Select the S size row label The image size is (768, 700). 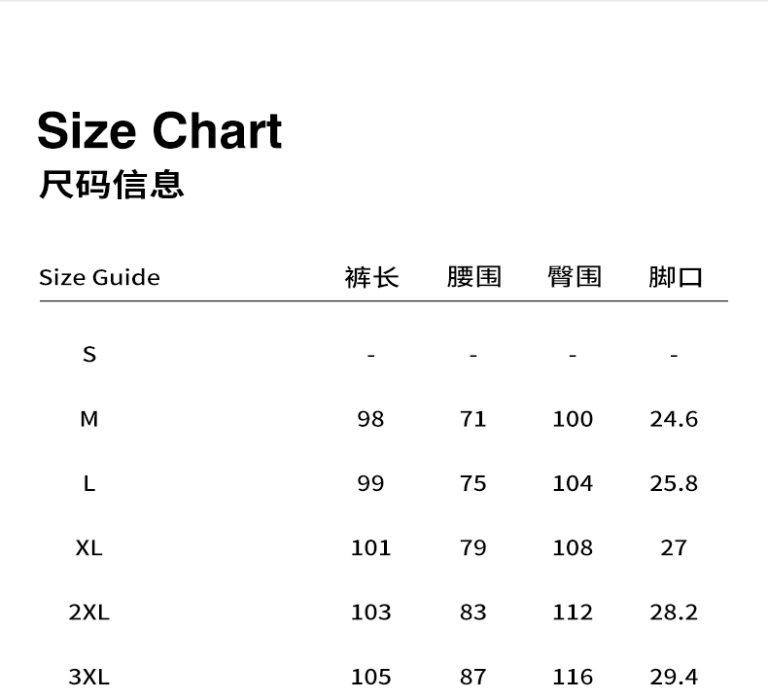click(89, 354)
